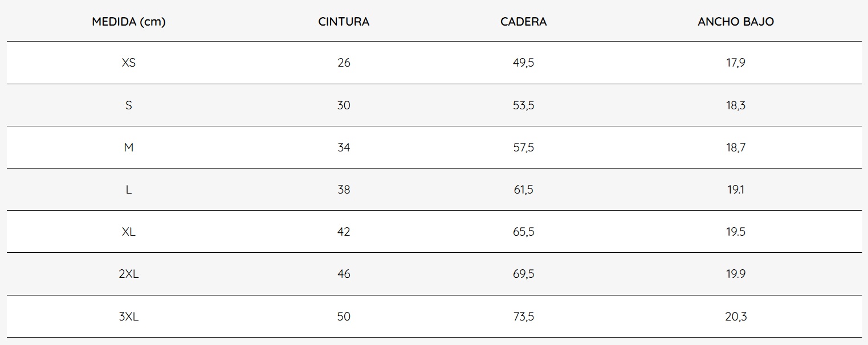868x345 pixels.
Task: Click the waist value 26 for XS
Action: click(x=344, y=63)
